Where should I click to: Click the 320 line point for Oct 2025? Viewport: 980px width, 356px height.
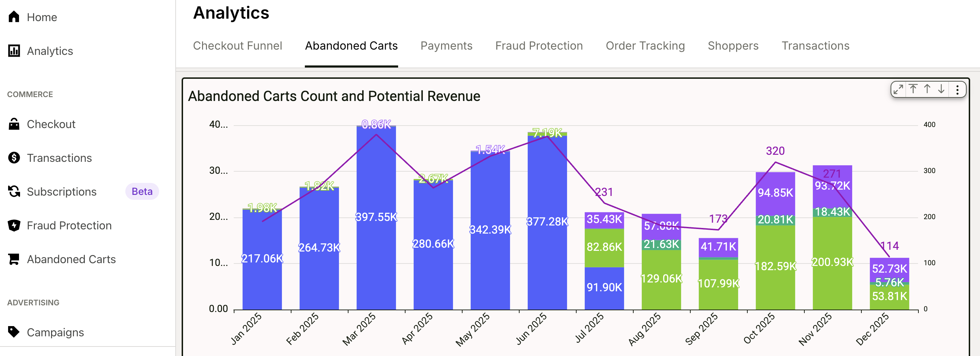click(x=775, y=163)
